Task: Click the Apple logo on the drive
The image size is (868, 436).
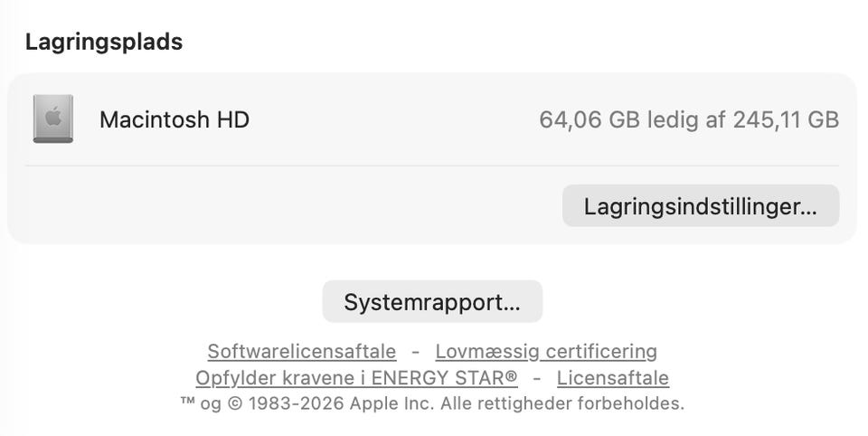Action: tap(52, 117)
